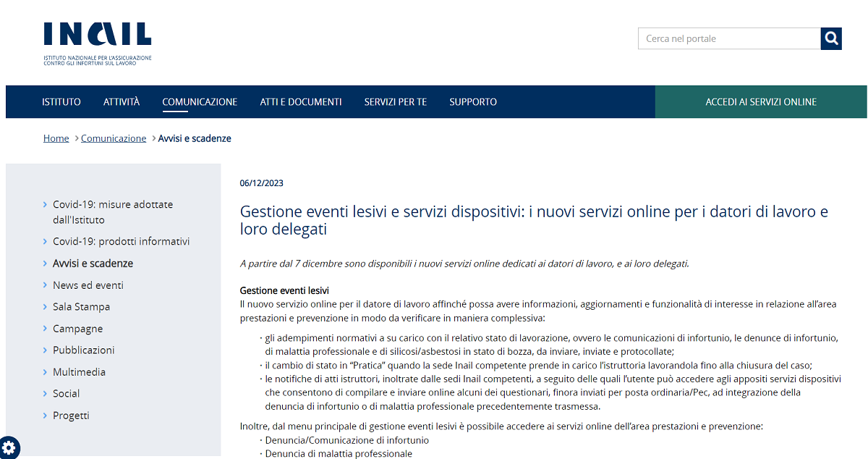
Task: Click chevron beside 'Sala Stampa'
Action: pos(46,307)
